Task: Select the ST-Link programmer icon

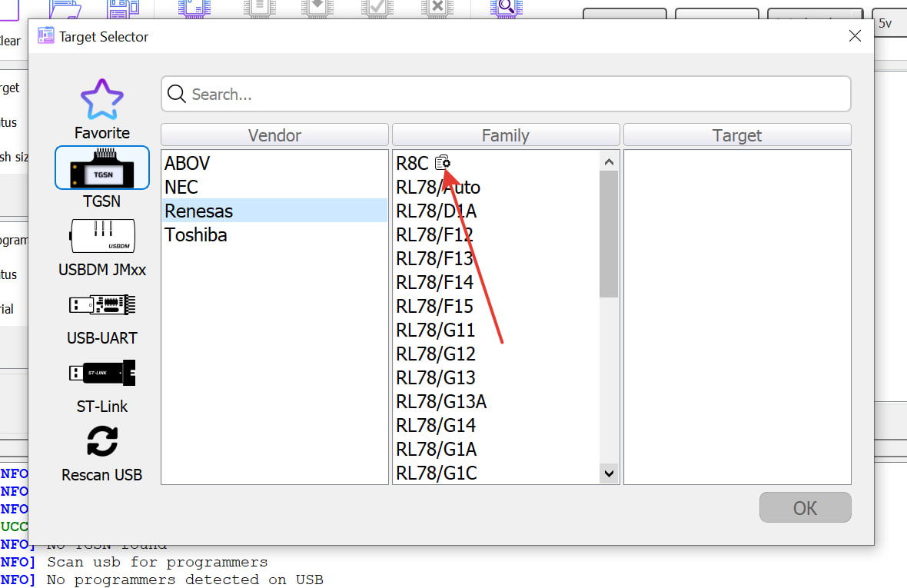Action: pyautogui.click(x=101, y=373)
